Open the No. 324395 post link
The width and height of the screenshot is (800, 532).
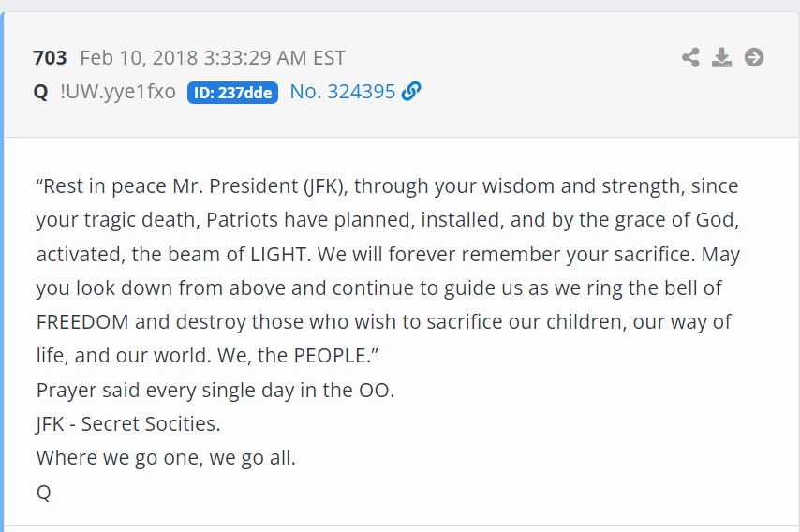click(342, 92)
